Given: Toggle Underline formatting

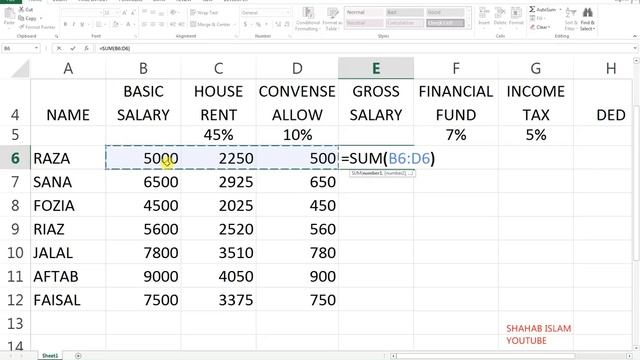Looking at the screenshot, I should pos(82,25).
